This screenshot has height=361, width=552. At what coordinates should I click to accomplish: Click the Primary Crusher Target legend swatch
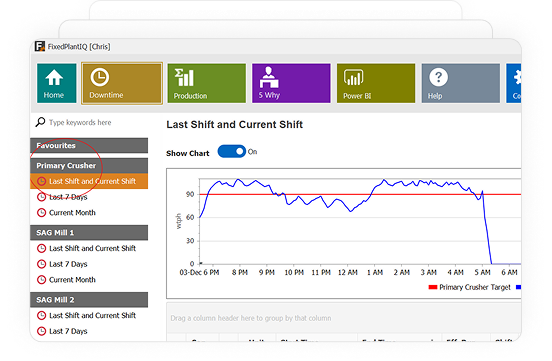point(433,287)
